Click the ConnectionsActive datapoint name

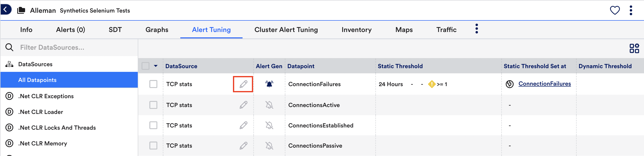[x=314, y=105]
